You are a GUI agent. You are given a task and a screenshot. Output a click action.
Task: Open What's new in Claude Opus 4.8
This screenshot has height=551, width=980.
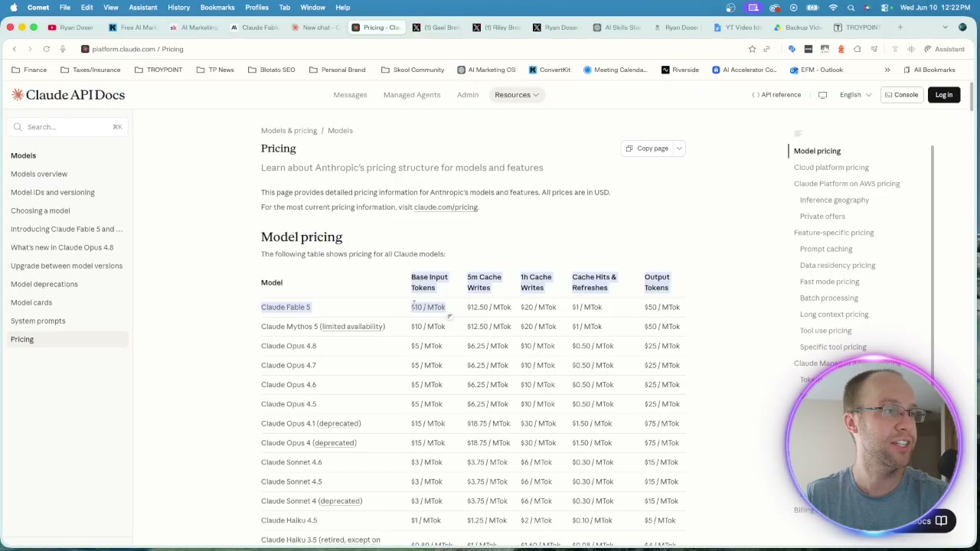(x=62, y=247)
